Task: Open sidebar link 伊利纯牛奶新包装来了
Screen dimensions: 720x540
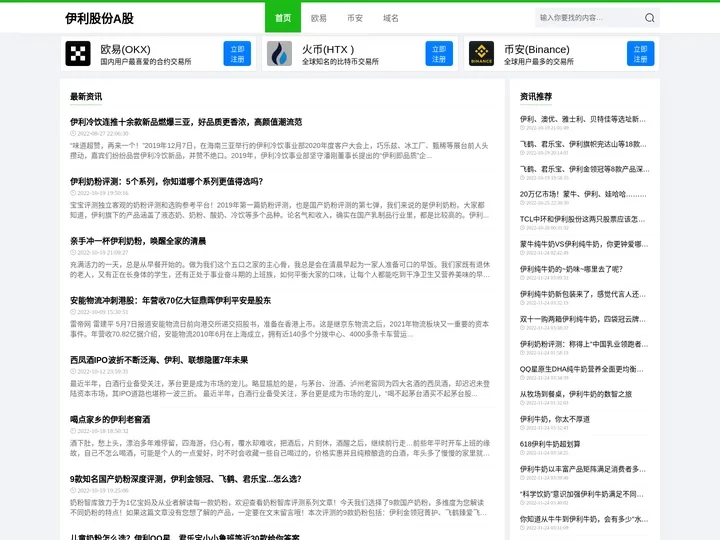Action: (x=583, y=294)
